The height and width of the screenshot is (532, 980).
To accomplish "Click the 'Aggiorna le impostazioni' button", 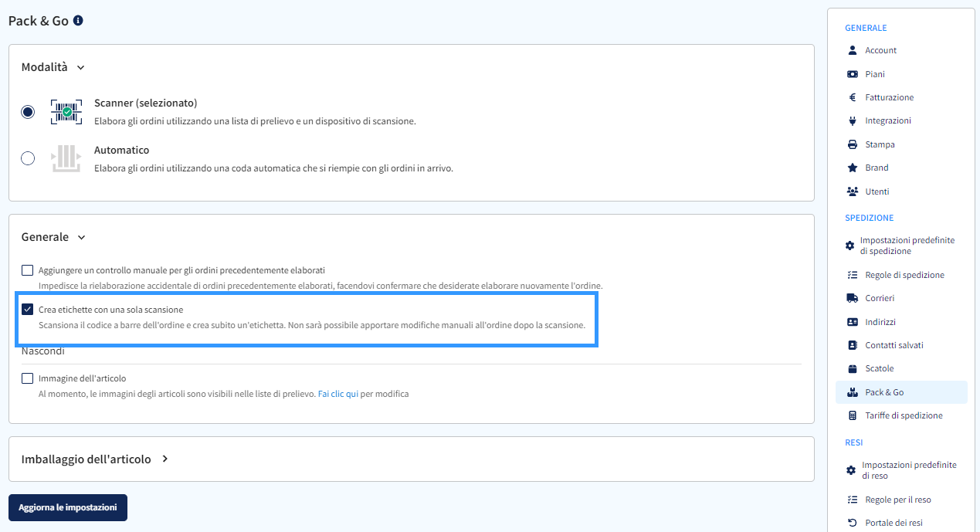I will [67, 507].
